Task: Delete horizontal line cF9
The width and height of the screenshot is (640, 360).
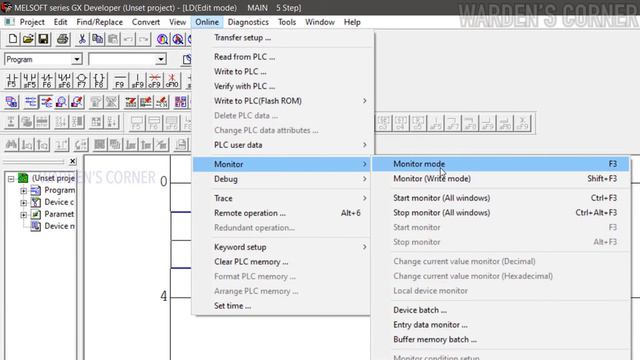Action: (x=155, y=80)
